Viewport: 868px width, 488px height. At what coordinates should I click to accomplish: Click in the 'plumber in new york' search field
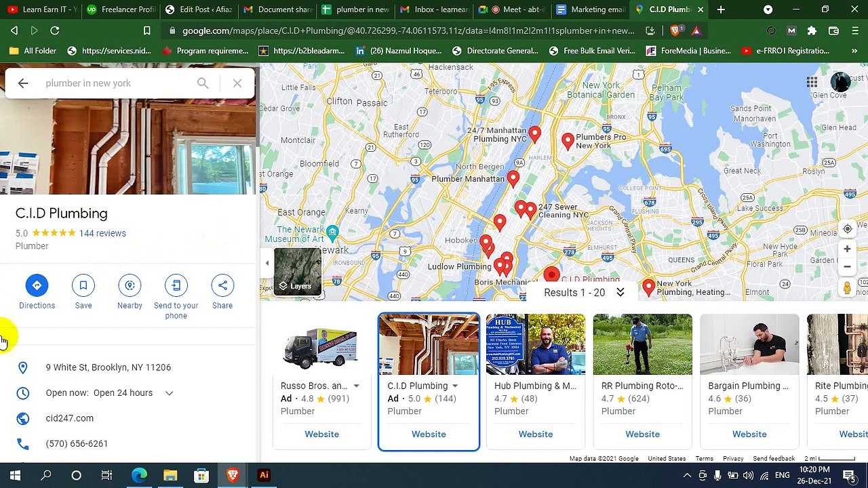click(115, 83)
